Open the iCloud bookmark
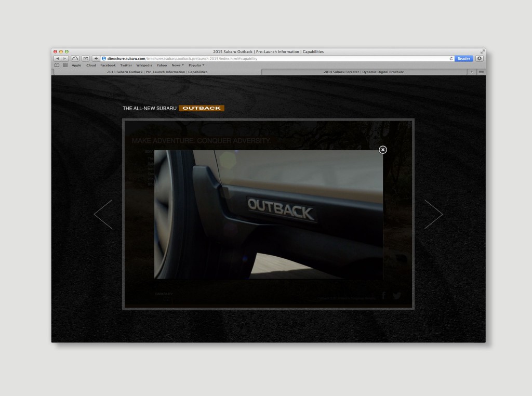Image resolution: width=532 pixels, height=396 pixels. 90,65
